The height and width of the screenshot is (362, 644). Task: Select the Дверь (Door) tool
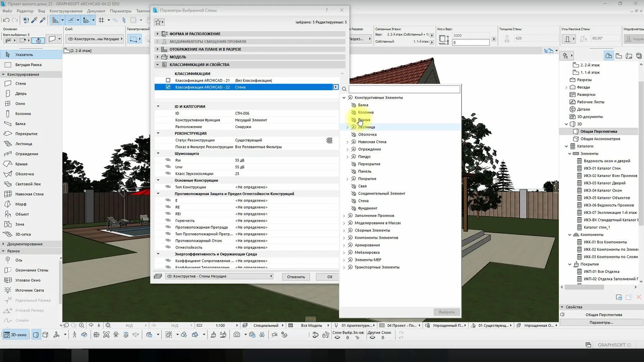21,93
